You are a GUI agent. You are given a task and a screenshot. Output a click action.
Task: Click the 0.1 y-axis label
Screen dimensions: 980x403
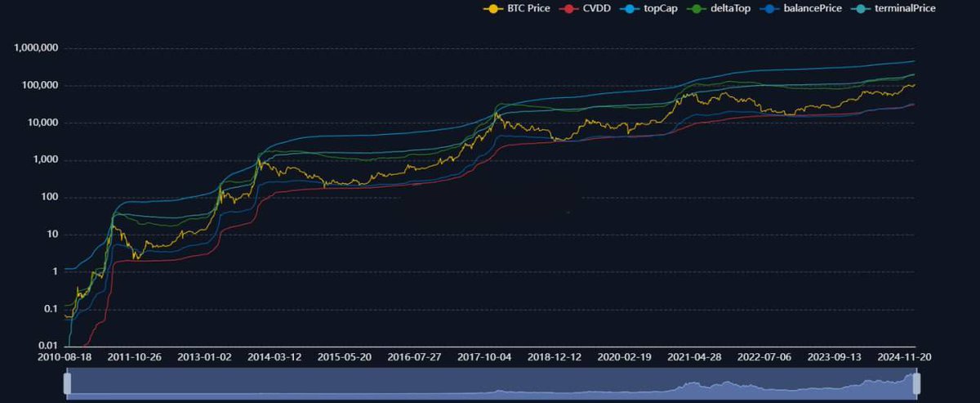pyautogui.click(x=50, y=309)
